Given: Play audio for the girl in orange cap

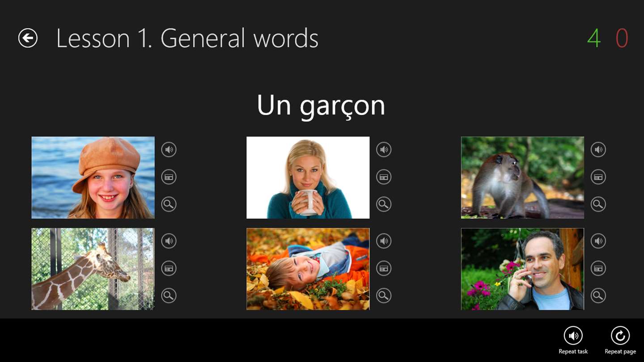Looking at the screenshot, I should [x=169, y=149].
